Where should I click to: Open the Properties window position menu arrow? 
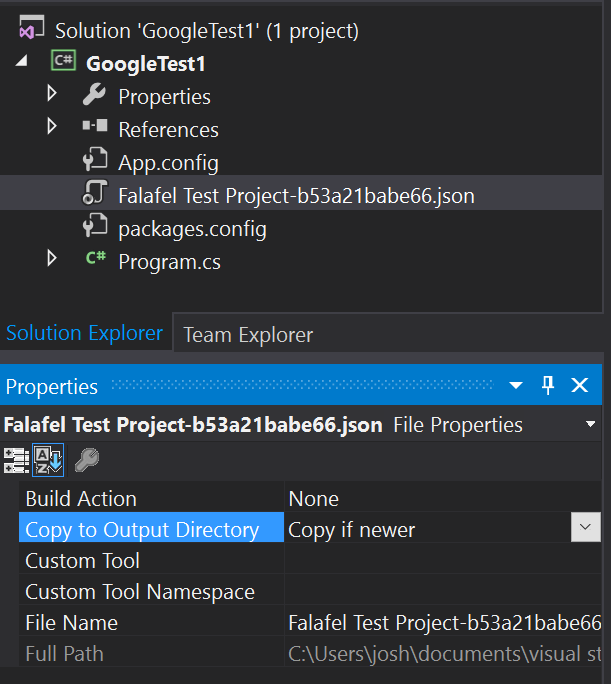tap(516, 385)
